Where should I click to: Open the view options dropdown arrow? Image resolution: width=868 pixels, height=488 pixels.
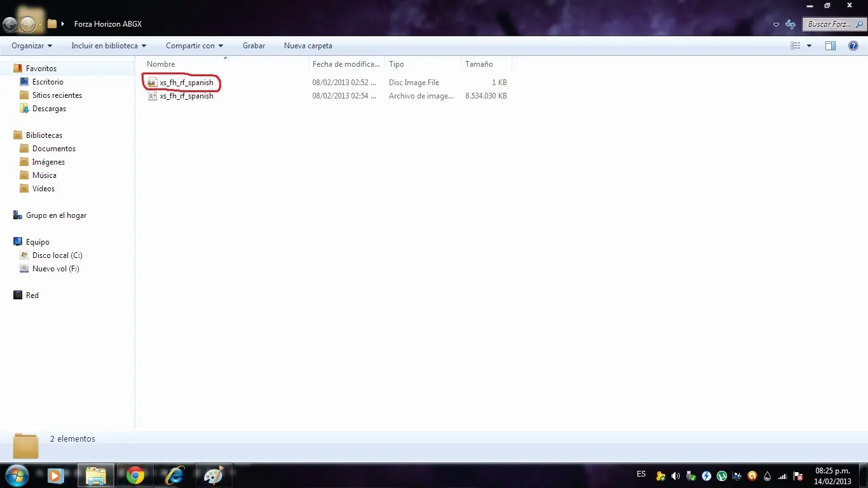(x=809, y=46)
